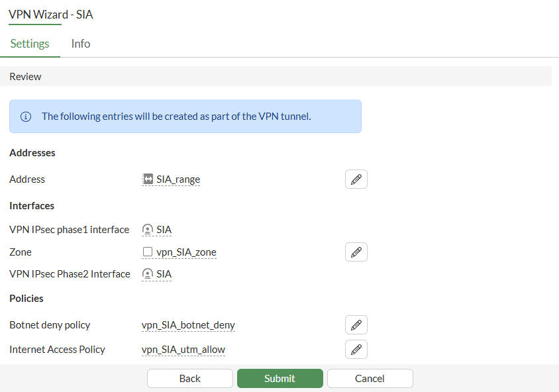The height and width of the screenshot is (392, 559).
Task: Click the interface icon beside Phase2 SIA
Action: (146, 273)
